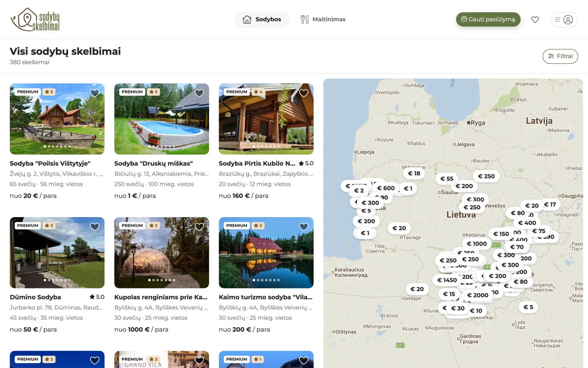Favorite the Sodyba "Druskų miškas" listing

coord(199,93)
